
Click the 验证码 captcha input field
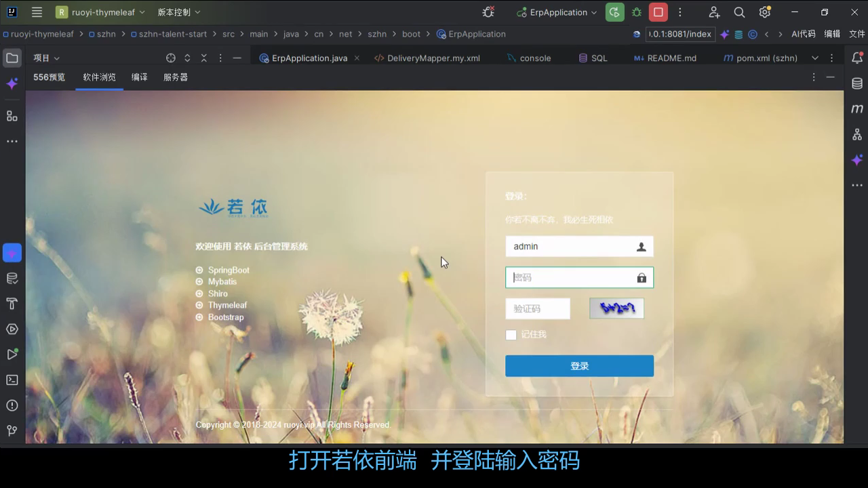[x=538, y=308]
